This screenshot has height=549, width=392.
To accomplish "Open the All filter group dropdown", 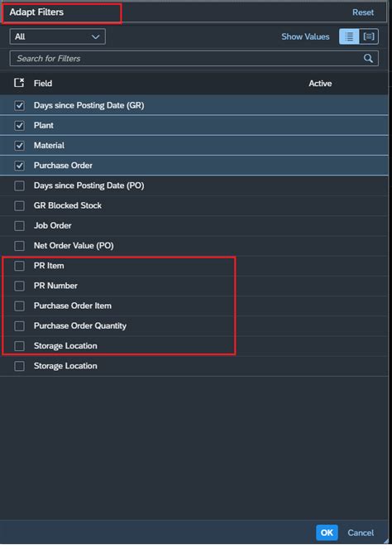I will pos(57,36).
